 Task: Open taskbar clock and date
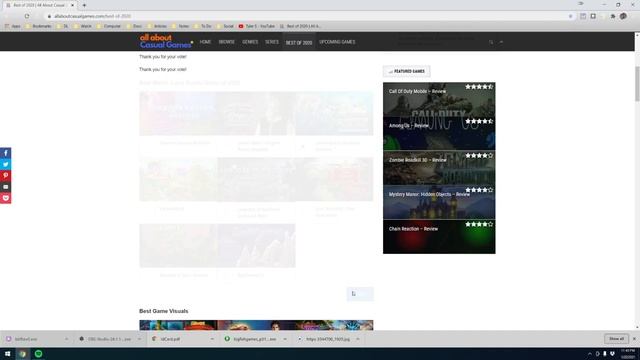(x=628, y=354)
